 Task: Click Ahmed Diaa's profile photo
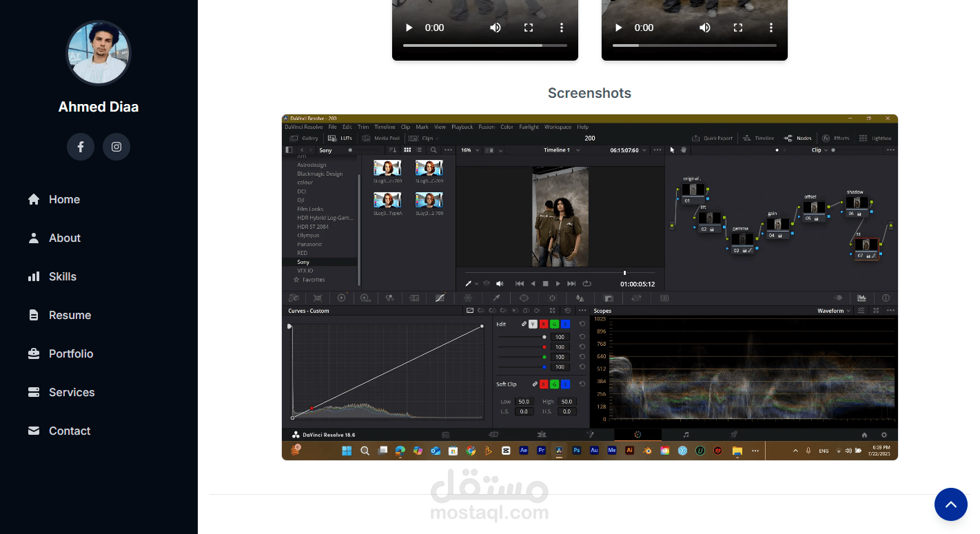click(99, 53)
